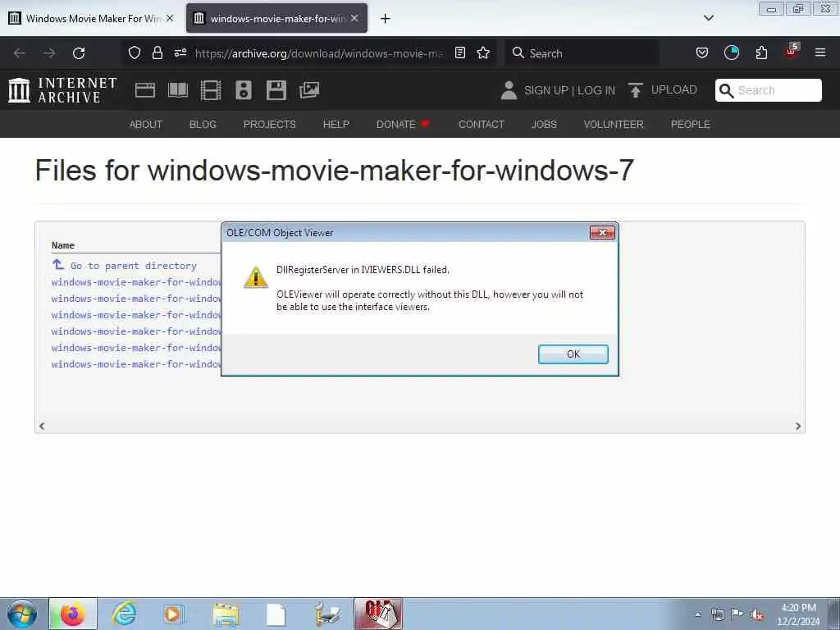Image resolution: width=840 pixels, height=630 pixels.
Task: Open Action Center flag tray icon
Action: coord(737,614)
